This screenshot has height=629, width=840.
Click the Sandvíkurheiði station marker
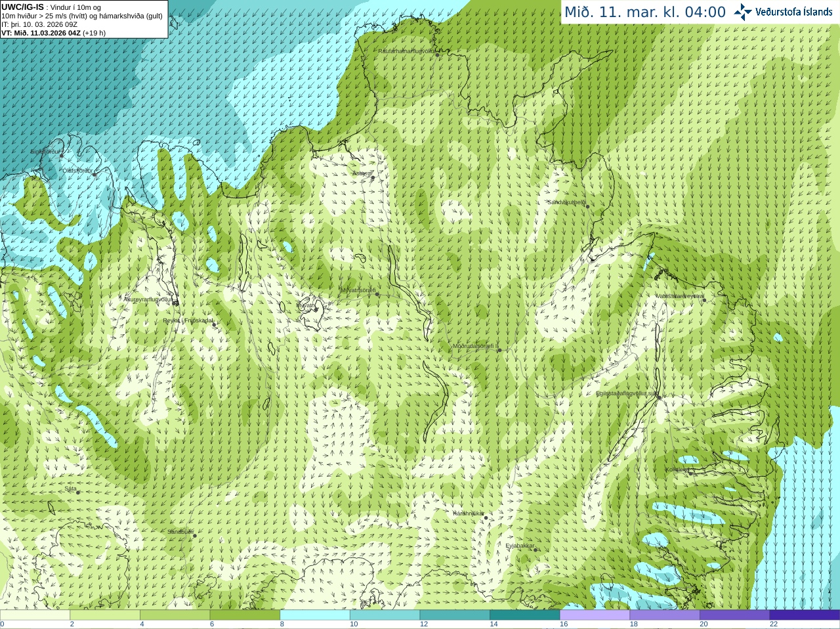pyautogui.click(x=587, y=206)
